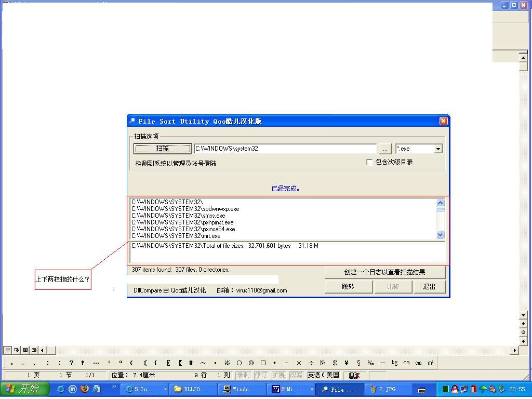
Task: Click the QQ penguin tray icon
Action: 455,389
